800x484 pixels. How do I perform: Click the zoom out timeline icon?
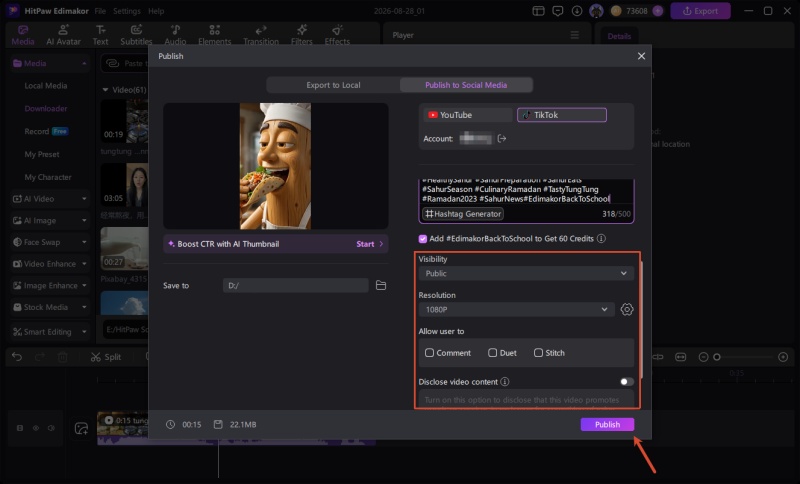(x=703, y=357)
